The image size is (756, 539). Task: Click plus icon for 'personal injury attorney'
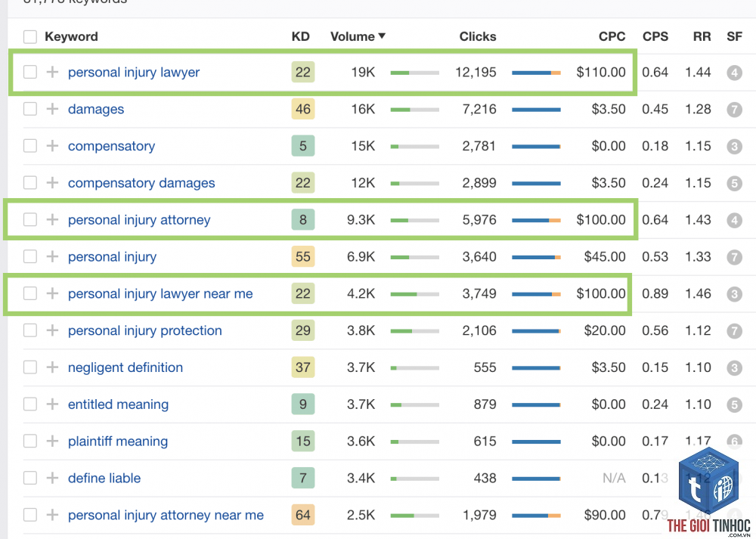click(x=52, y=220)
